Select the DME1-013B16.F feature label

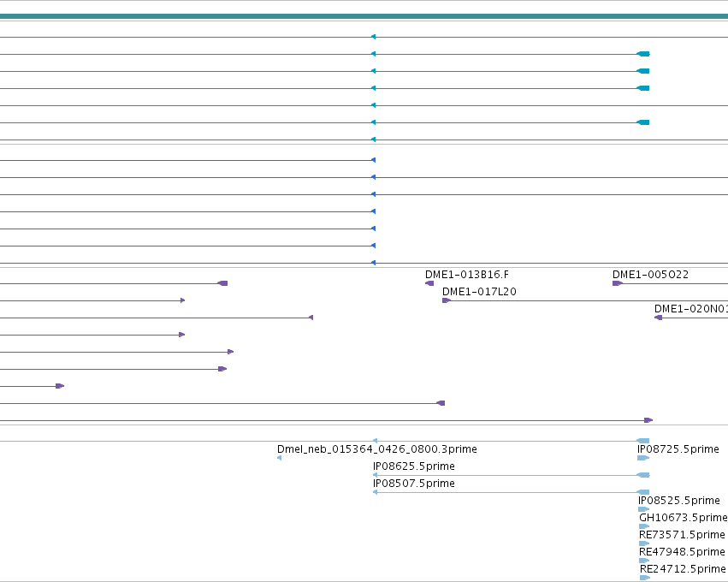coord(466,275)
